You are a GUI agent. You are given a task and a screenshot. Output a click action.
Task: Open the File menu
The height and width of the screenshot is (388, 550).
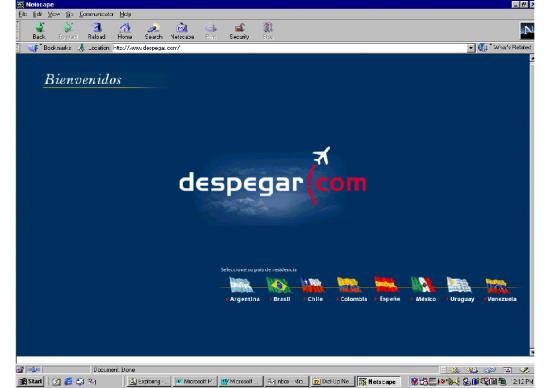click(x=22, y=14)
